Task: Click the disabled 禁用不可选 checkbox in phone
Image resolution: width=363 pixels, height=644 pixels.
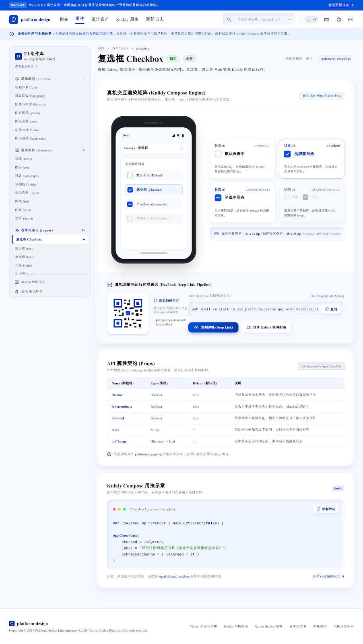Action: click(x=130, y=219)
